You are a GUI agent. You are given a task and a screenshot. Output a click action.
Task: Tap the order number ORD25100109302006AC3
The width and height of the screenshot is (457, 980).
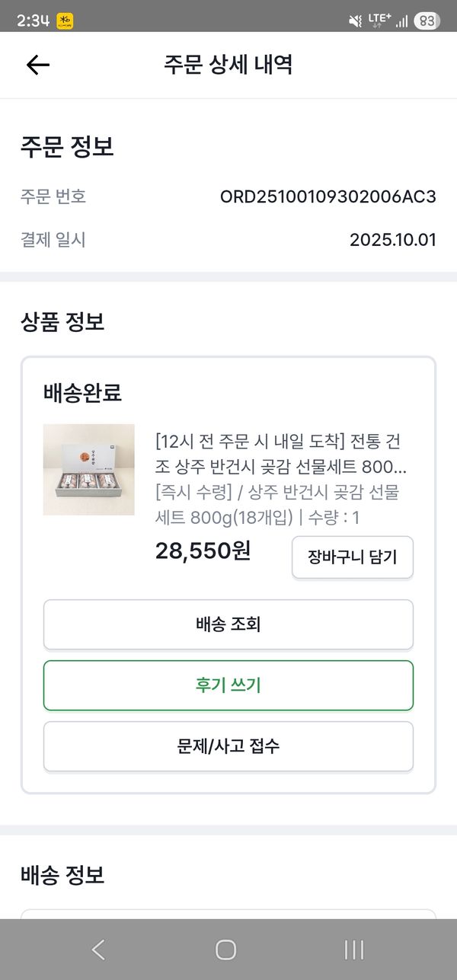(x=328, y=197)
